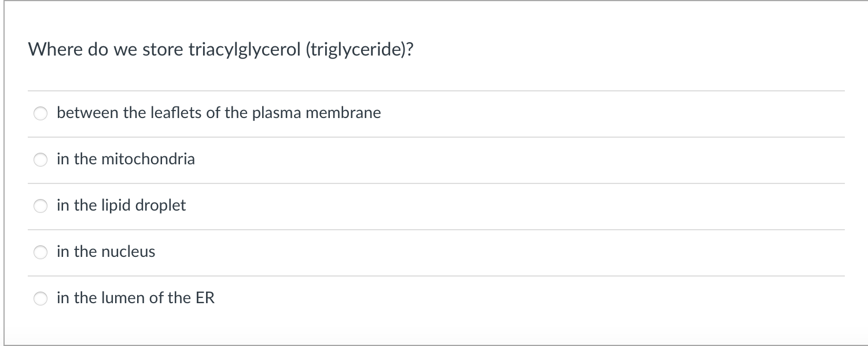Select the radio button for mitochondria
The width and height of the screenshot is (868, 346).
41,159
